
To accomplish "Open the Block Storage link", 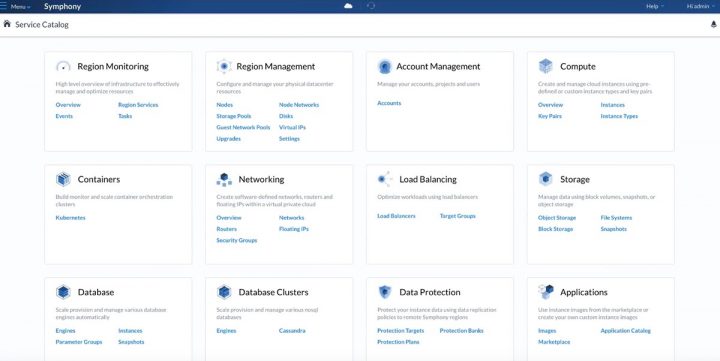I will 555,229.
